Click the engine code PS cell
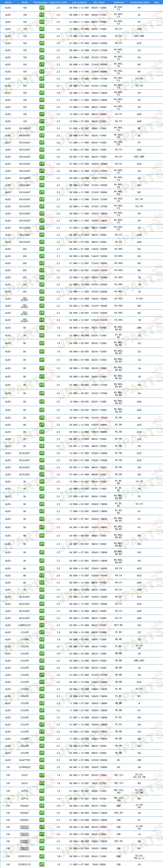 [139, 496]
